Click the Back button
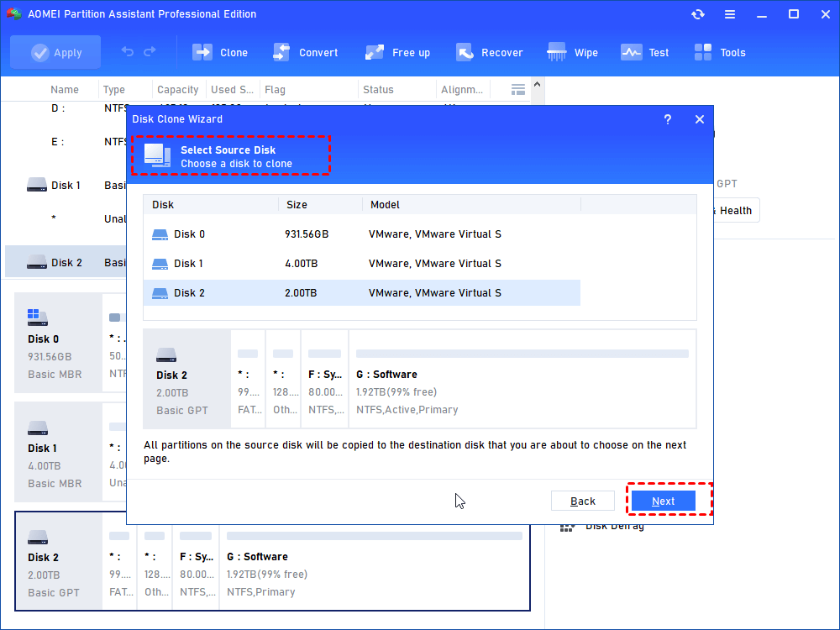840x630 pixels. point(583,501)
